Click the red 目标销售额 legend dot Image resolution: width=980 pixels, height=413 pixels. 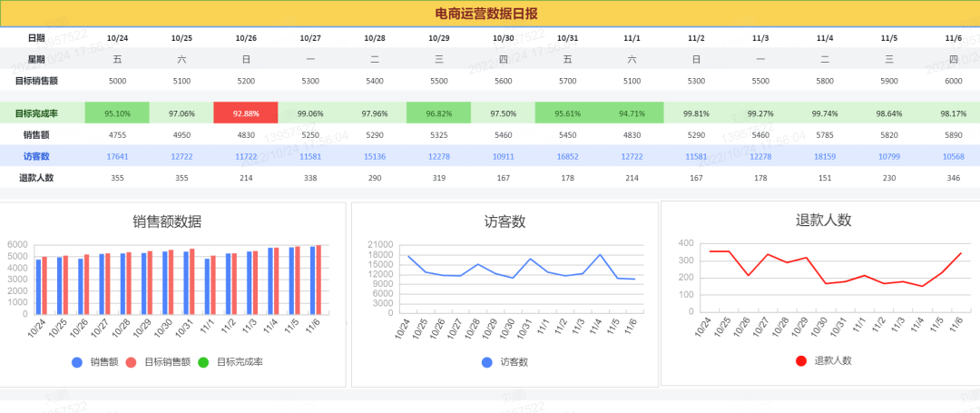point(131,362)
